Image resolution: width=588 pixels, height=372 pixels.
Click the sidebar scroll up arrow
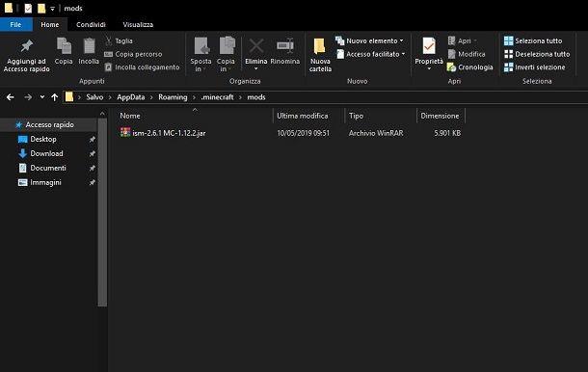[102, 114]
